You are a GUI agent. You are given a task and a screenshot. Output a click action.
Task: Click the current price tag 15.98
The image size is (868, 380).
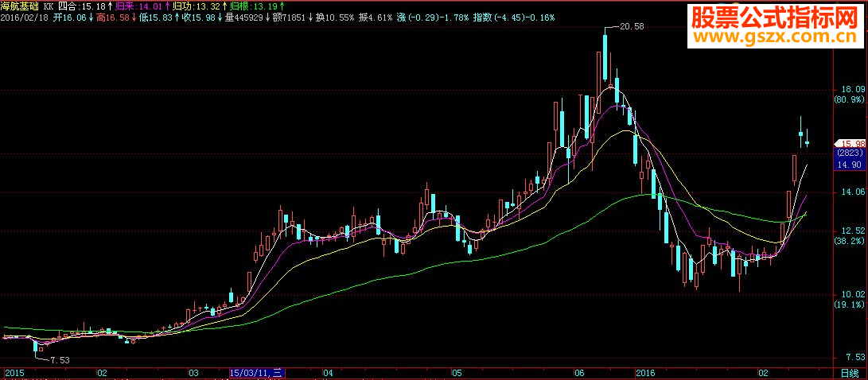852,143
